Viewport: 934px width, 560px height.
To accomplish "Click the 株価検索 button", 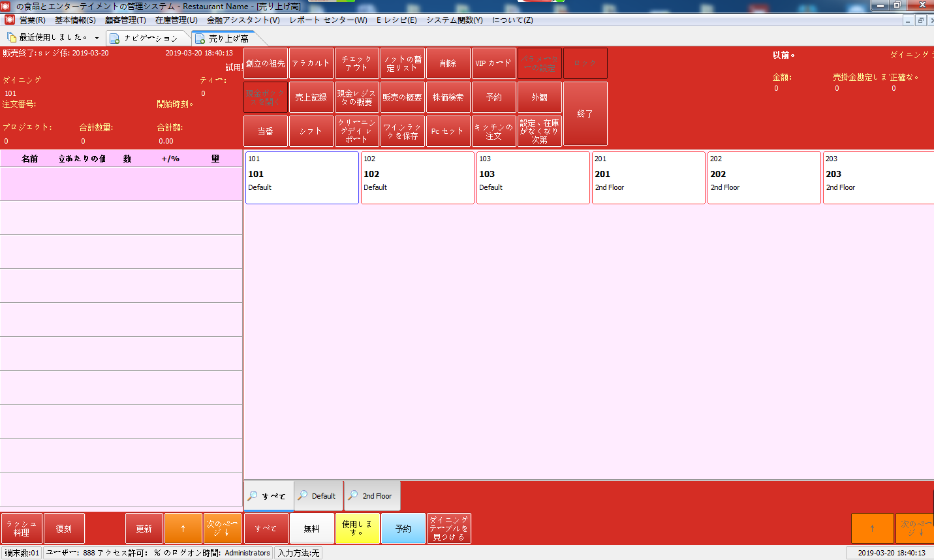I will (x=448, y=97).
